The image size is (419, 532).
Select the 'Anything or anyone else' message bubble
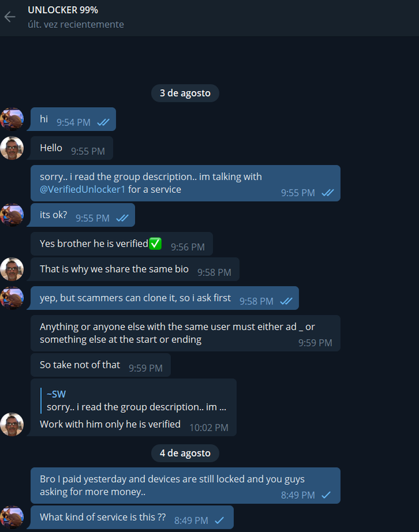pyautogui.click(x=186, y=333)
